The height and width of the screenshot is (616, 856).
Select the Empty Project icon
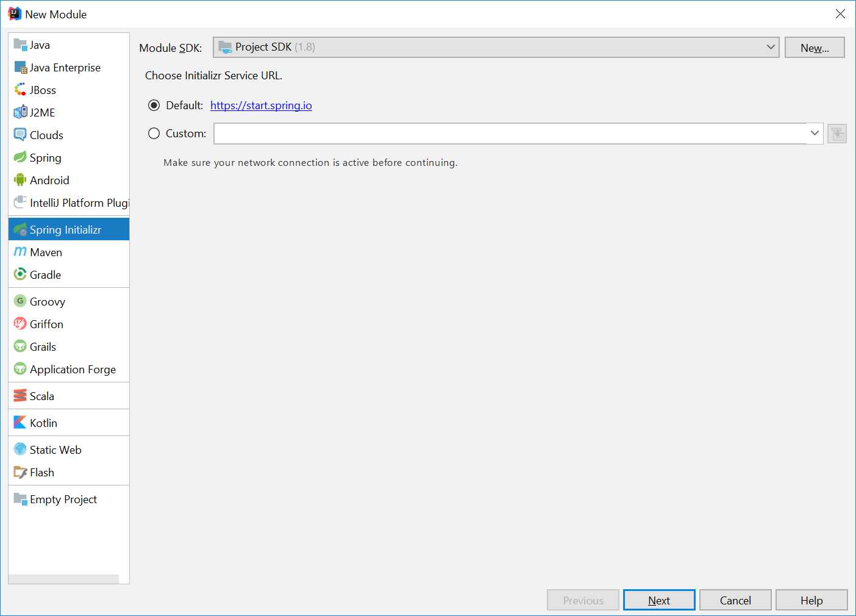click(20, 499)
